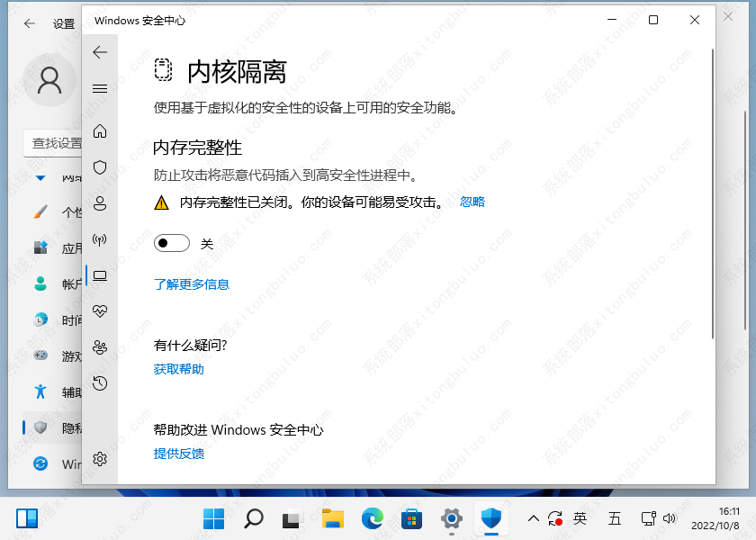This screenshot has width=756, height=540.
Task: Open Family options icon in sidebar
Action: pos(100,347)
